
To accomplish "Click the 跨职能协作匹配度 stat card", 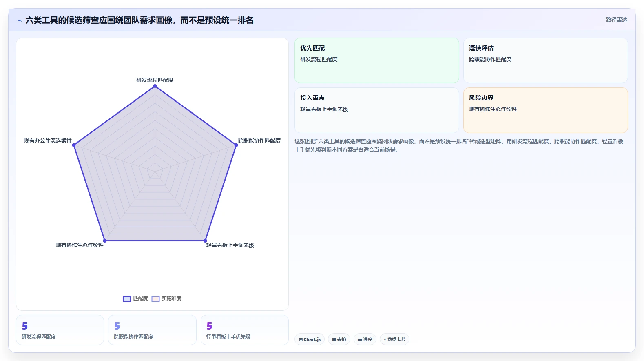I will [x=152, y=330].
